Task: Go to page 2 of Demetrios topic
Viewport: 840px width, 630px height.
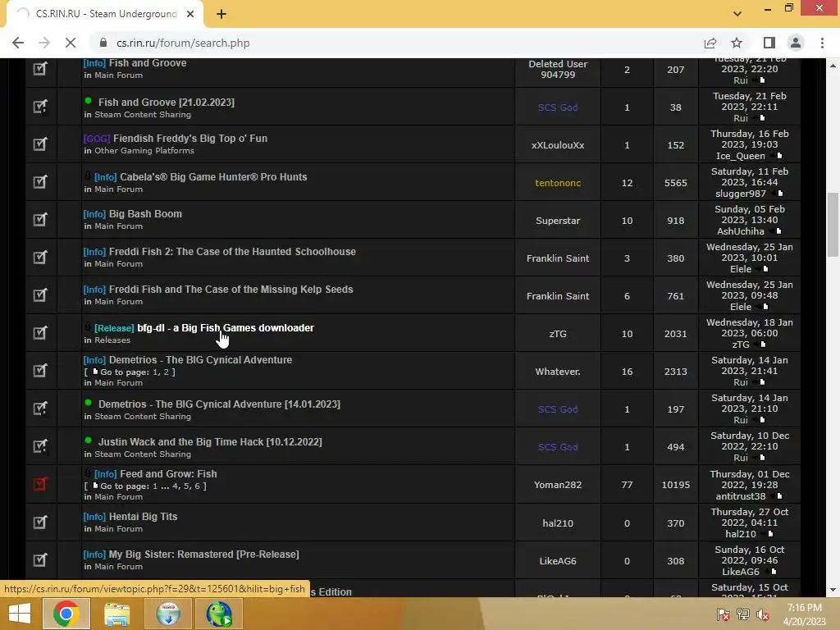Action: (166, 372)
